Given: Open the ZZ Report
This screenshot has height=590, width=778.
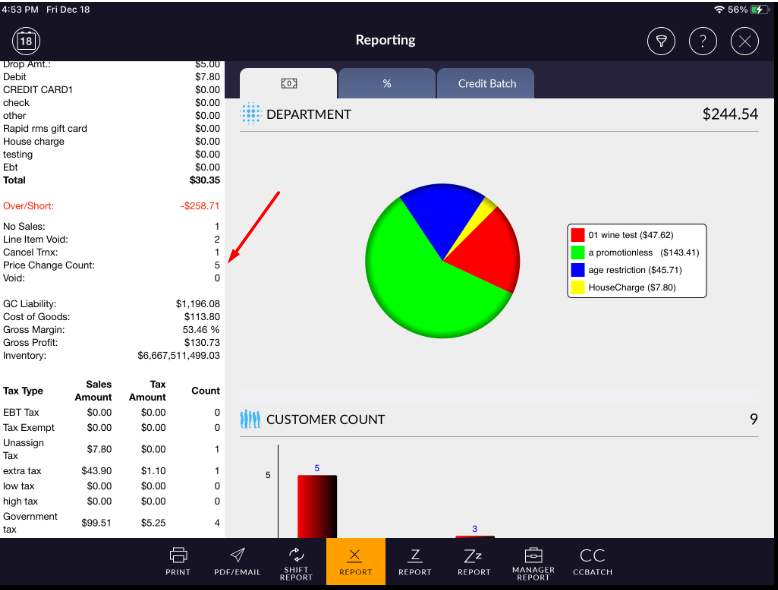Looking at the screenshot, I should [474, 561].
